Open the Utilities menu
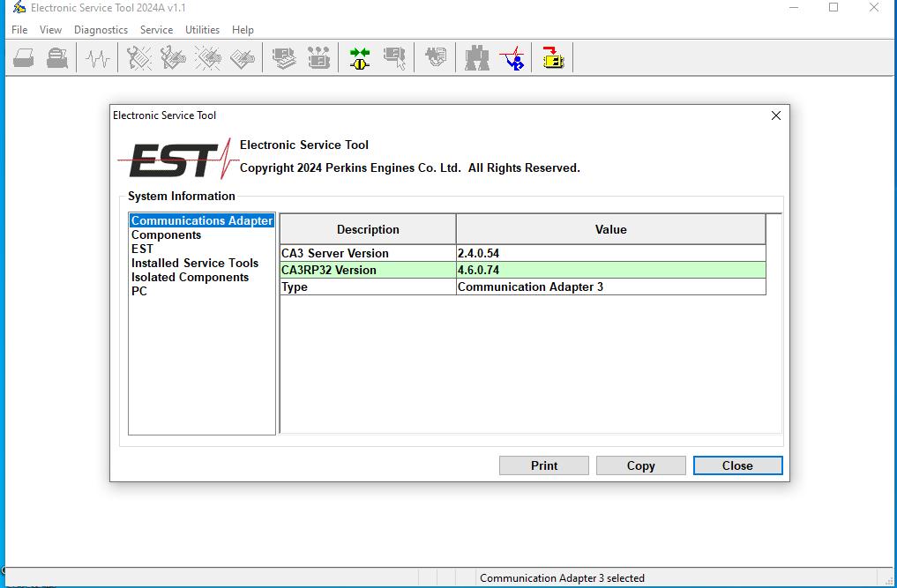Viewport: 897px width, 588px height. pyautogui.click(x=202, y=30)
